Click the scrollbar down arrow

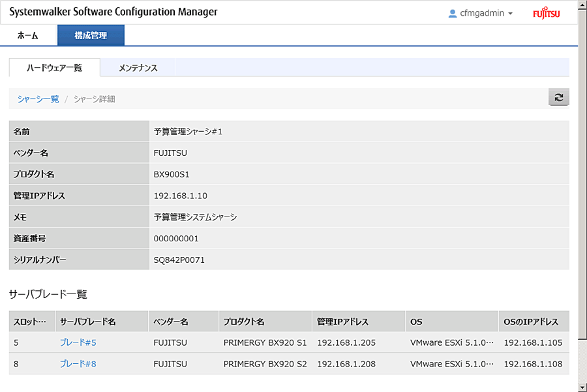(x=582, y=387)
